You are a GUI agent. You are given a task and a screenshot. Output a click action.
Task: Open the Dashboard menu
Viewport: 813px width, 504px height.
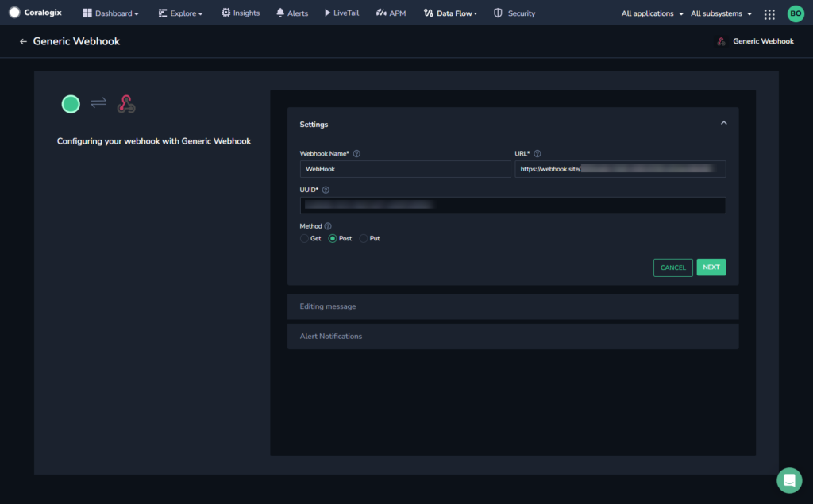click(110, 13)
